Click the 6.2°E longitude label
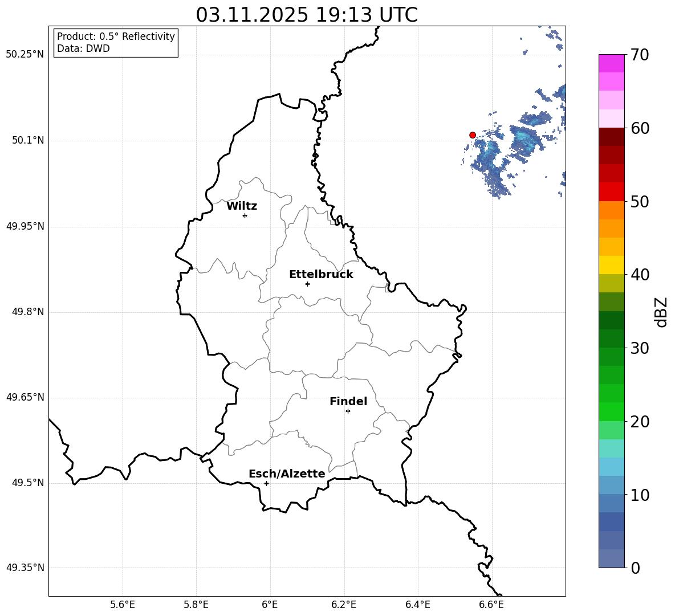This screenshot has width=675, height=616. point(344,605)
